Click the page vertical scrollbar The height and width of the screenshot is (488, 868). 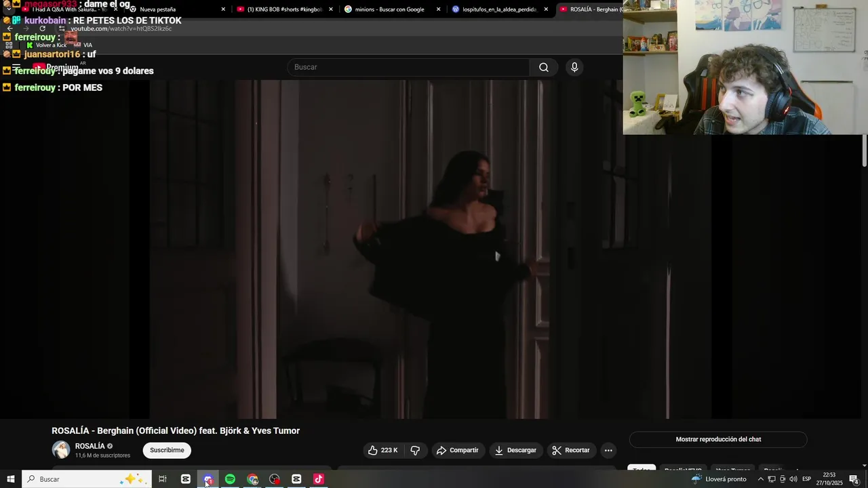click(865, 150)
